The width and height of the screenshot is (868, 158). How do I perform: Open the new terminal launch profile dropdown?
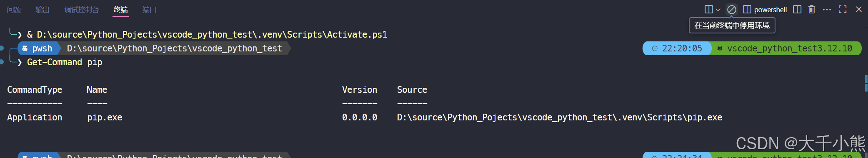click(x=718, y=10)
